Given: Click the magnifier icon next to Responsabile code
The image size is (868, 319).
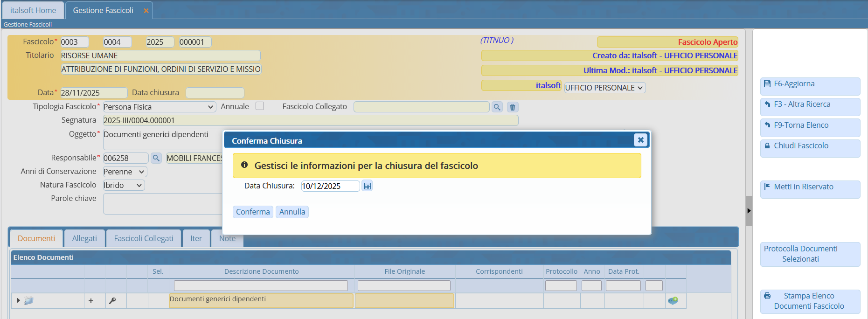Looking at the screenshot, I should point(156,158).
